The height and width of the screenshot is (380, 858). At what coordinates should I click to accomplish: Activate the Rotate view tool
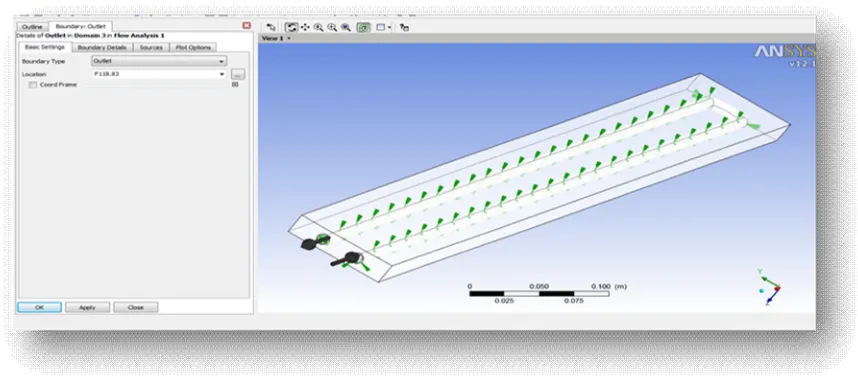tap(292, 27)
